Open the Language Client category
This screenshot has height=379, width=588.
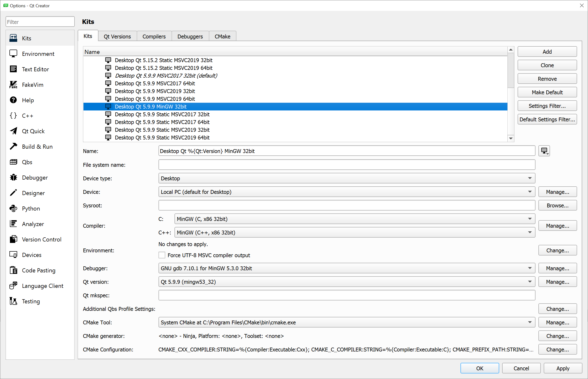click(x=42, y=286)
